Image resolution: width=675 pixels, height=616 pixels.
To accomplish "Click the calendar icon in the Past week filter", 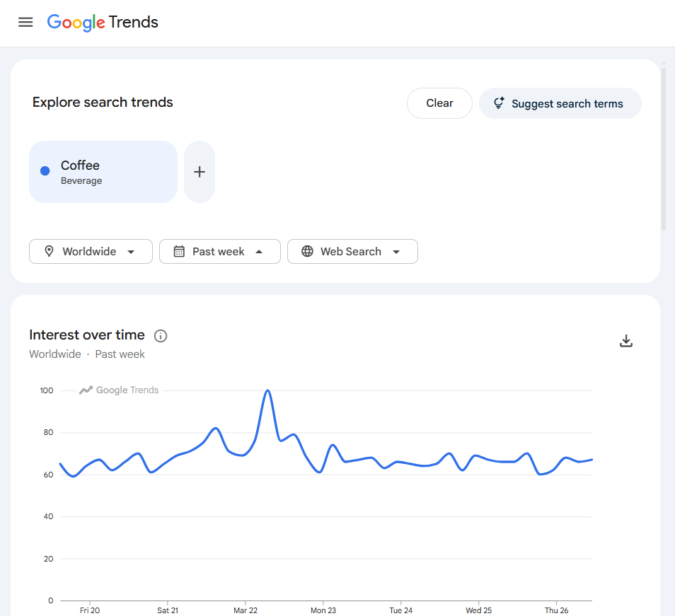I will (x=178, y=251).
